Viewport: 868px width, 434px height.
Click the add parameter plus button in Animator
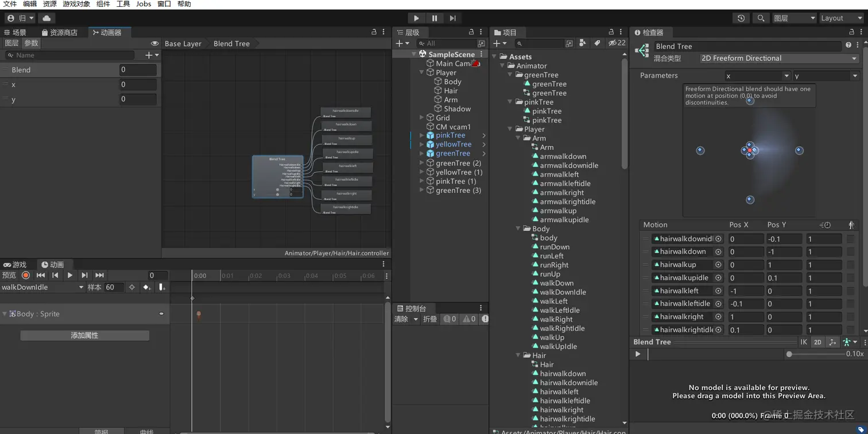[x=152, y=55]
